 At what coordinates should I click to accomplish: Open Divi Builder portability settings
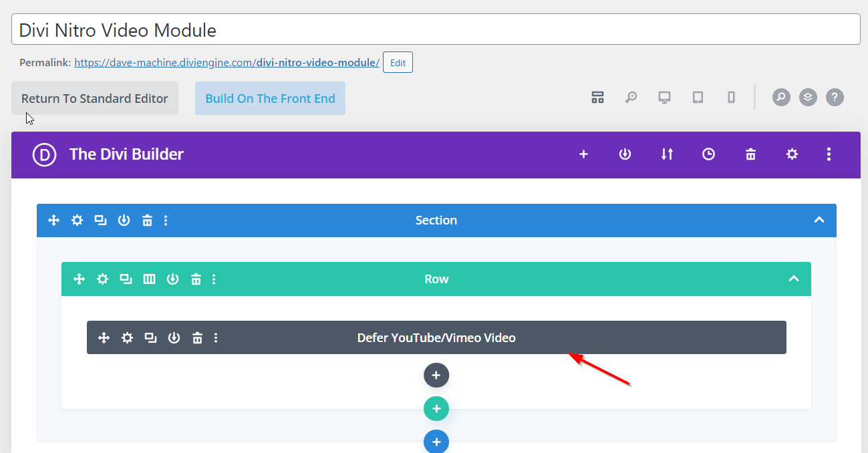pos(667,154)
